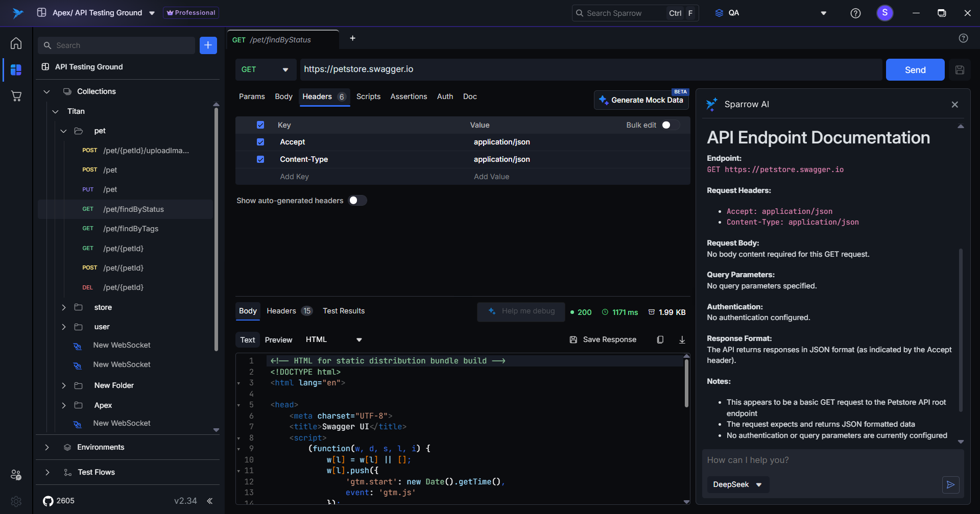The width and height of the screenshot is (980, 514).
Task: Click the save request floppy disk icon
Action: (x=960, y=70)
